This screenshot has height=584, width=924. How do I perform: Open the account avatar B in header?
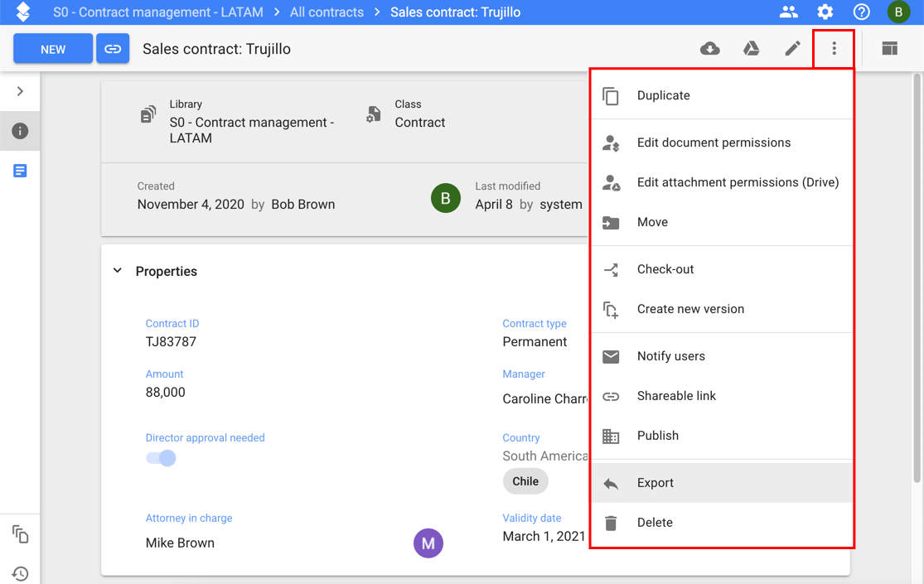(x=898, y=12)
